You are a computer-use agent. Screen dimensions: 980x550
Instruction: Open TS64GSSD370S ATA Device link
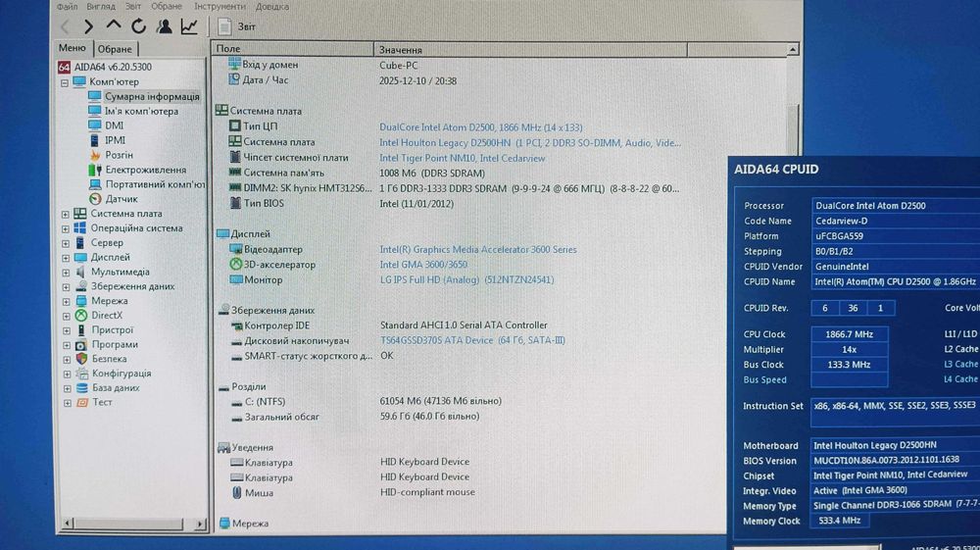pyautogui.click(x=472, y=340)
